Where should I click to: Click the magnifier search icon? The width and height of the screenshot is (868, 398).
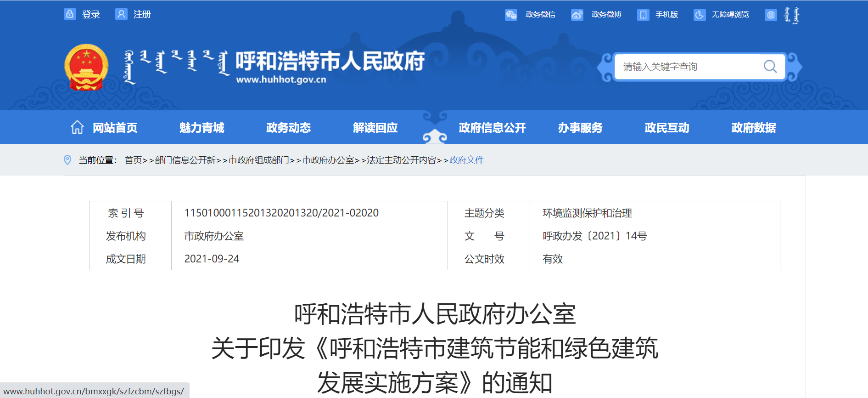[x=770, y=67]
